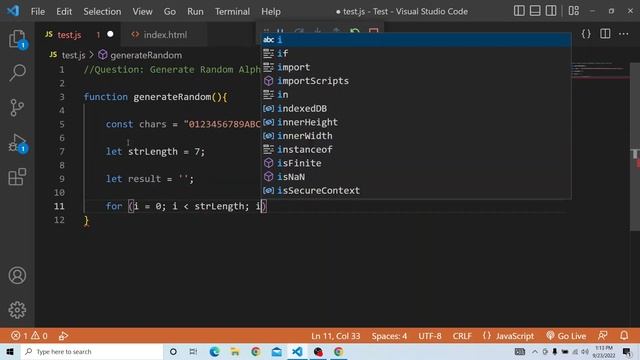Click the debug restart green icon
The width and height of the screenshot is (640, 360).
pos(355,31)
